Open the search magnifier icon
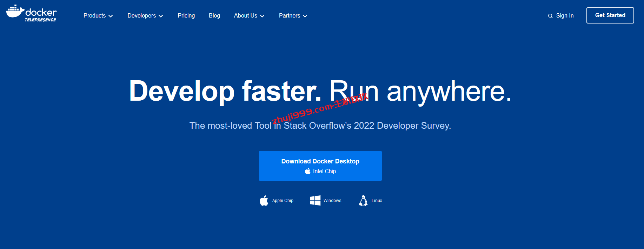Screen dimensions: 644x249 [x=550, y=16]
